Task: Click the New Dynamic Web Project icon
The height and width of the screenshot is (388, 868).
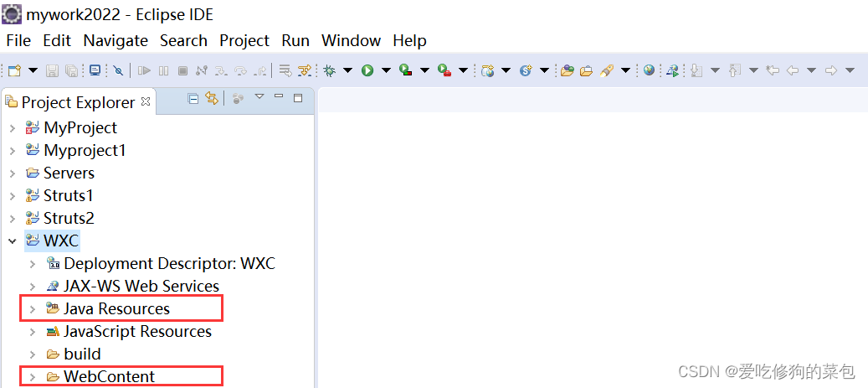Action: click(488, 70)
